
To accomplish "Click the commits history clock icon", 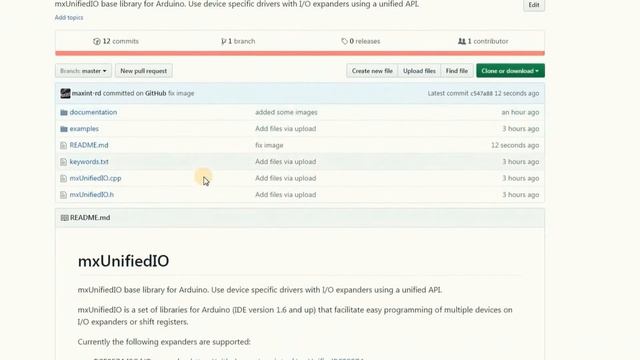I will (x=97, y=41).
